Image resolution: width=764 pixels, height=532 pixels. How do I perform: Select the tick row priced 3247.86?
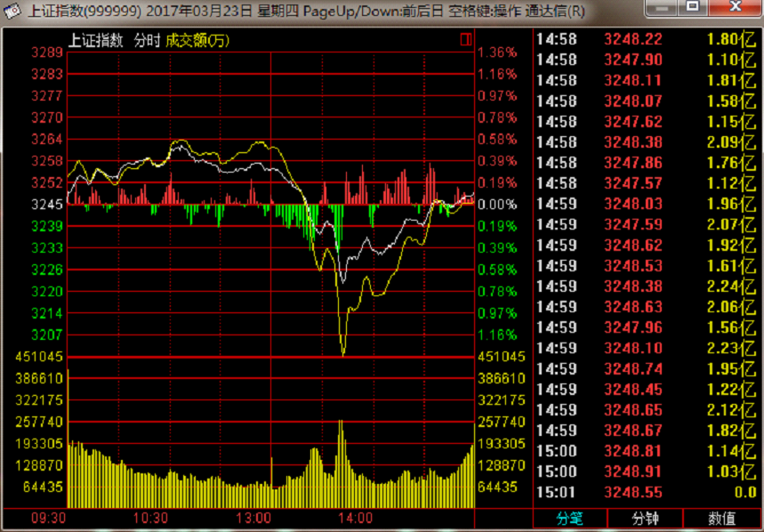tap(646, 163)
